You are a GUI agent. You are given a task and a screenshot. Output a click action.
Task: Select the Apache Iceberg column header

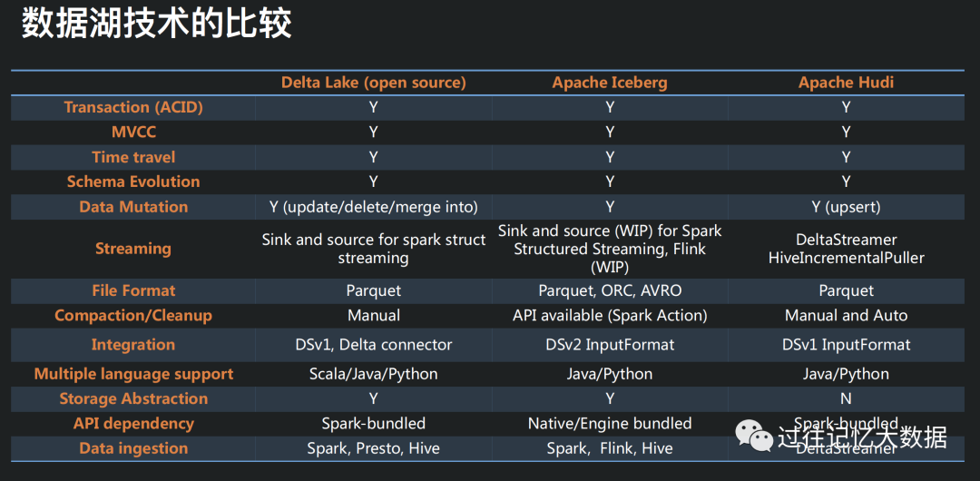(610, 83)
